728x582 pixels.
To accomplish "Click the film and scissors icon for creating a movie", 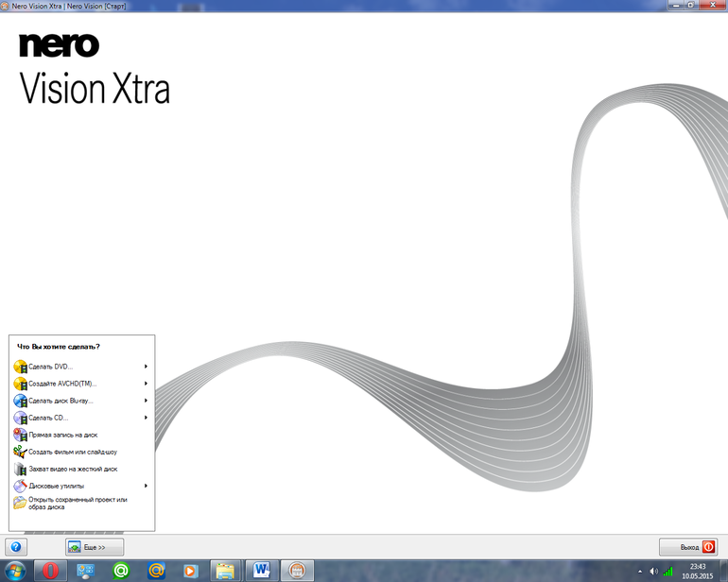I will pyautogui.click(x=20, y=452).
